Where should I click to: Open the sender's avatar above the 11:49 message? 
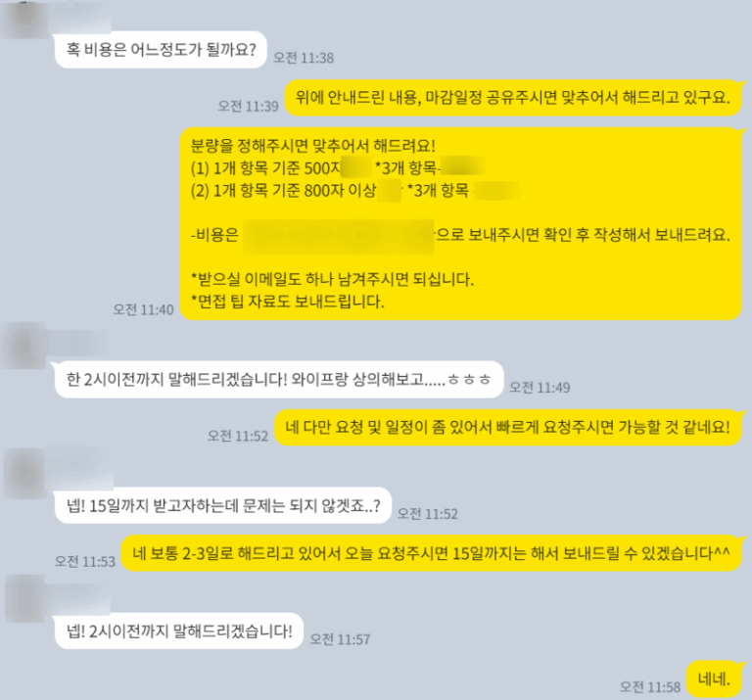point(23,347)
